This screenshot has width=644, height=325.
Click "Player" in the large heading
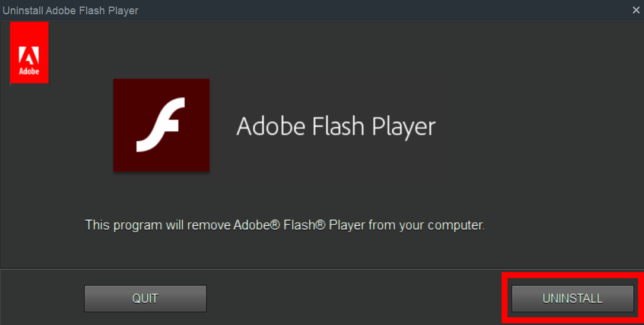click(x=404, y=127)
